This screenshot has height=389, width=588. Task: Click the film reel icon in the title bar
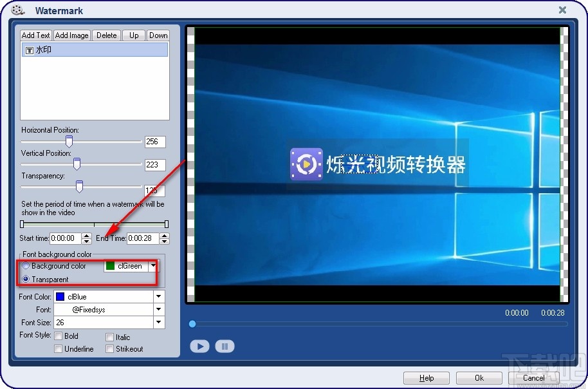[17, 10]
